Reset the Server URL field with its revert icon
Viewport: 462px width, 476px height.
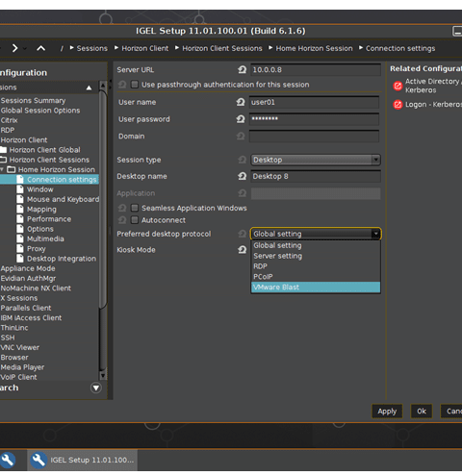point(243,69)
